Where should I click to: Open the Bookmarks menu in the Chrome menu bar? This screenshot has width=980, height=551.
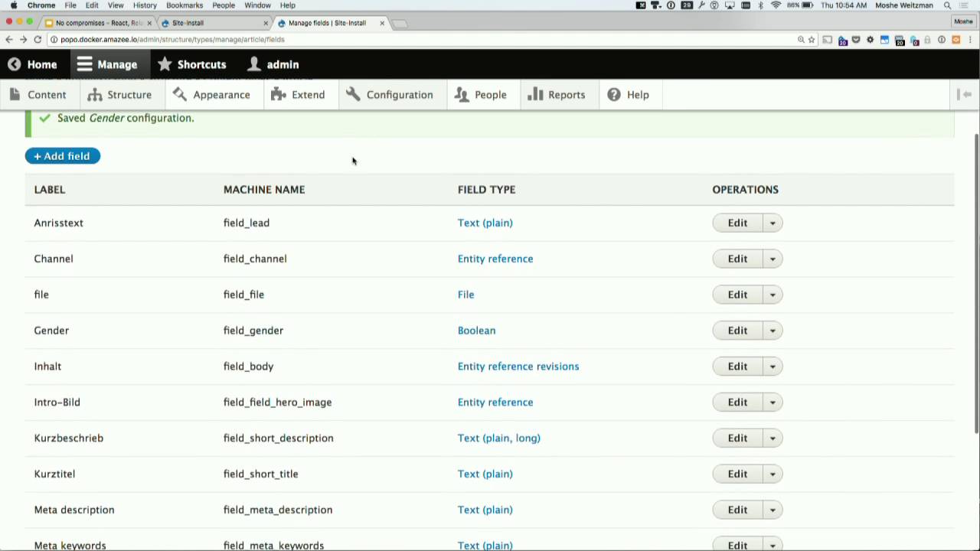point(185,5)
